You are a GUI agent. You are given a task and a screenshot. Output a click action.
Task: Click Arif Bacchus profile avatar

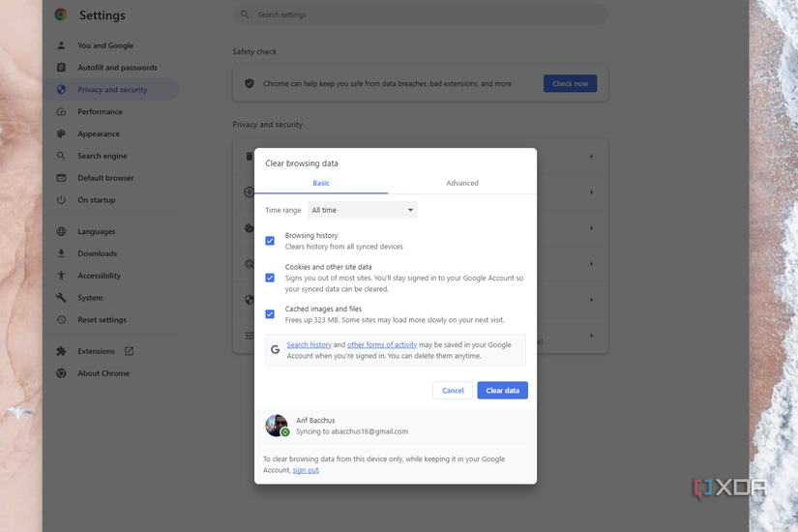point(277,426)
